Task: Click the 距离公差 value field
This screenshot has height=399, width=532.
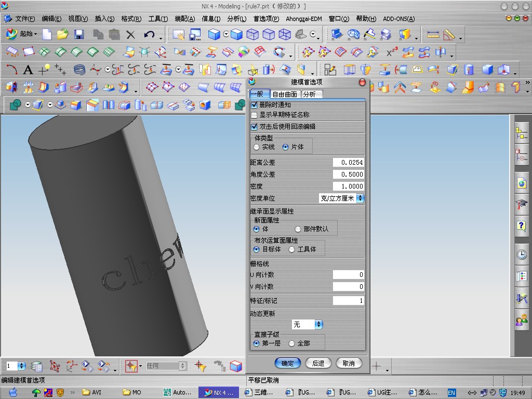Action: [x=349, y=163]
